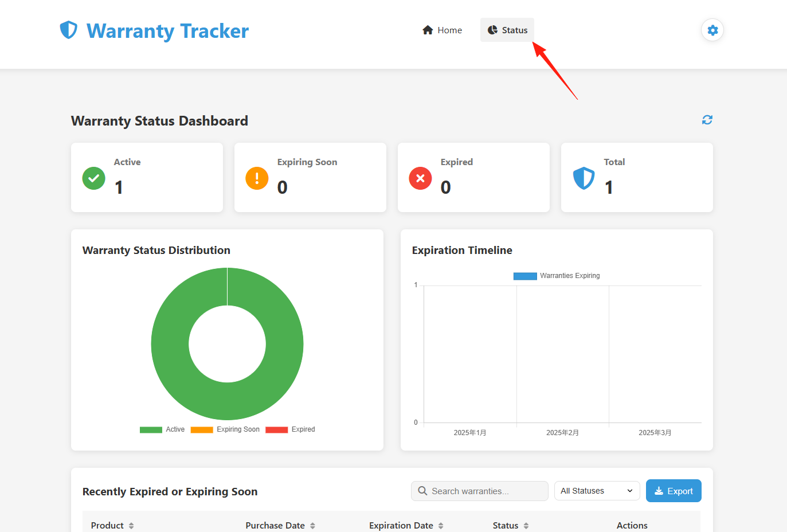Toggle Expired series in chart legend
This screenshot has height=532, width=787.
pyautogui.click(x=290, y=429)
